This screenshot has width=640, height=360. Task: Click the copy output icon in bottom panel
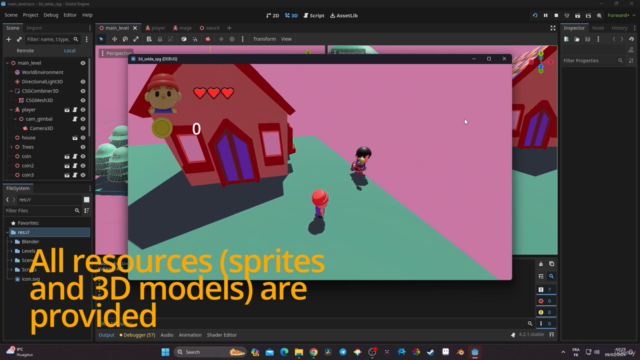click(x=551, y=264)
